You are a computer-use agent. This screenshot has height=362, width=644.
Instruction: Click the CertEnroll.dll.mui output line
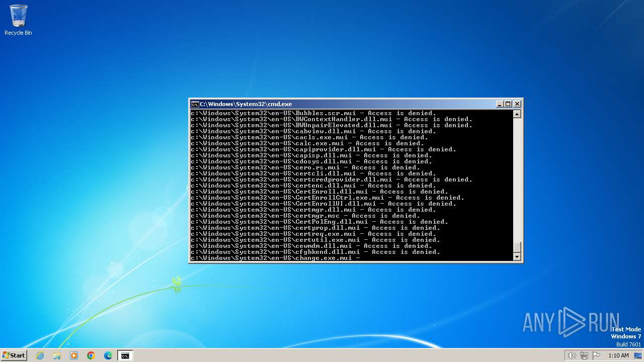tap(319, 192)
